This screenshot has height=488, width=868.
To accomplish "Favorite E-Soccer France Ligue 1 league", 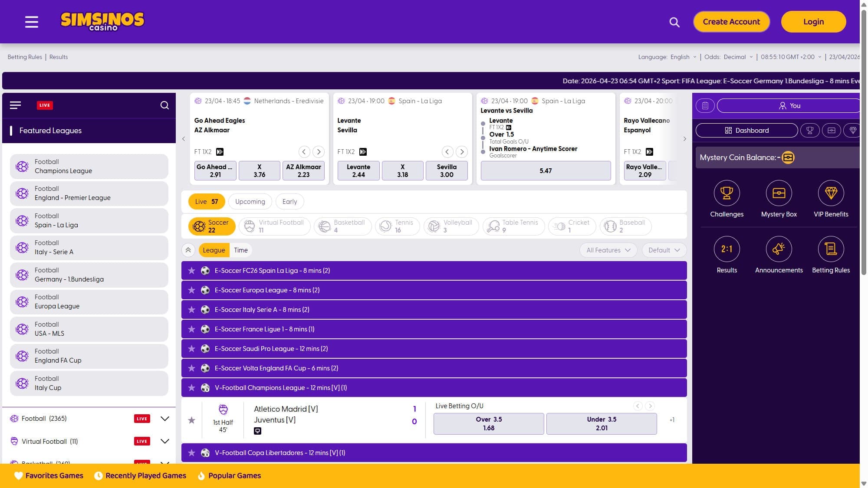I will [191, 329].
